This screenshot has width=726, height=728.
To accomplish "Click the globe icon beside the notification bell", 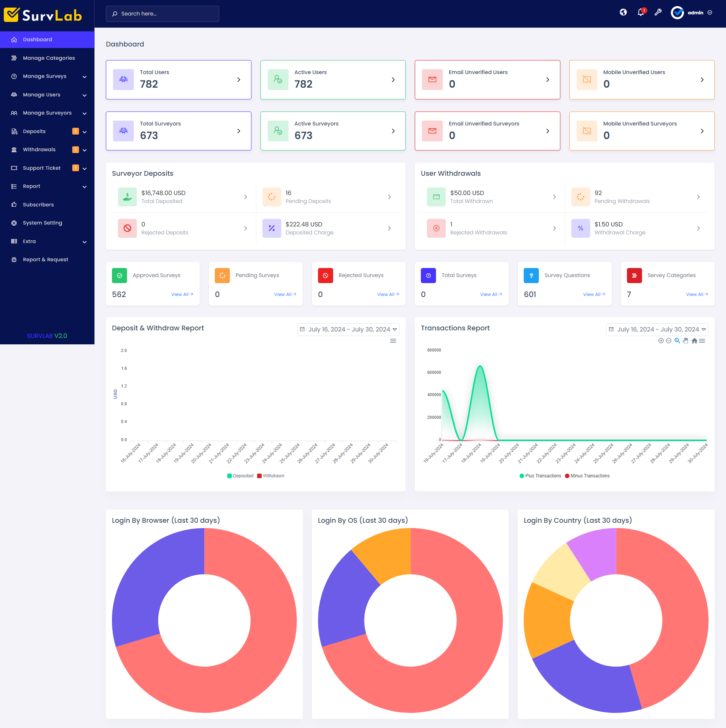I will pos(623,12).
